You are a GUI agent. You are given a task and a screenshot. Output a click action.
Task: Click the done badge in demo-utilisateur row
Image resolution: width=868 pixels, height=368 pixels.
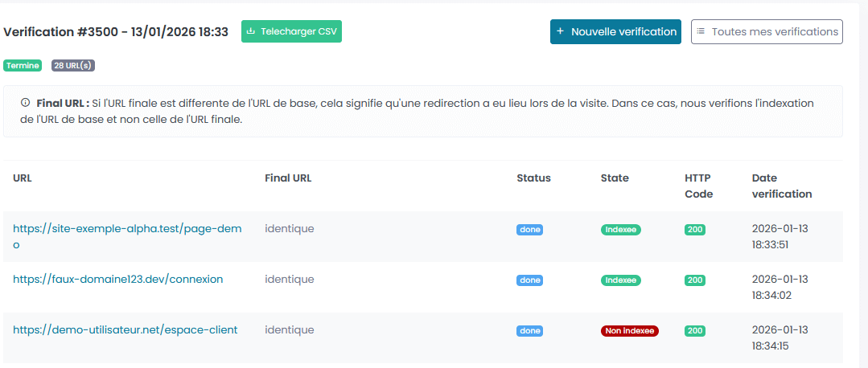point(529,330)
